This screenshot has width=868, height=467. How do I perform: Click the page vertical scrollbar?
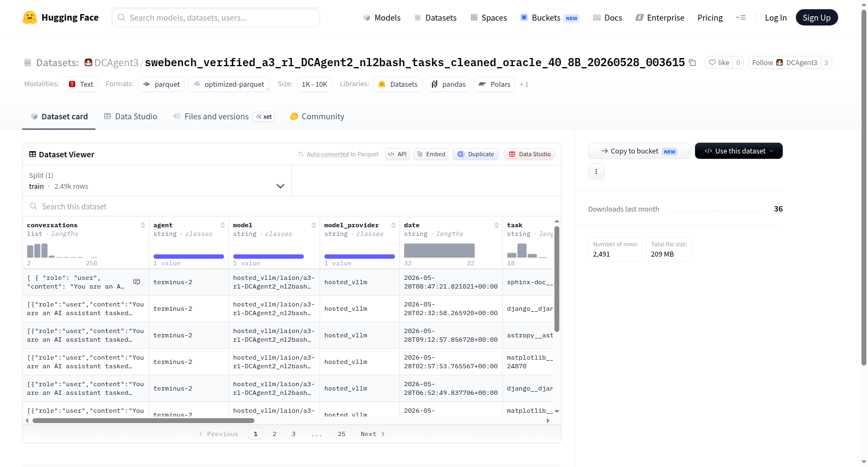864,187
